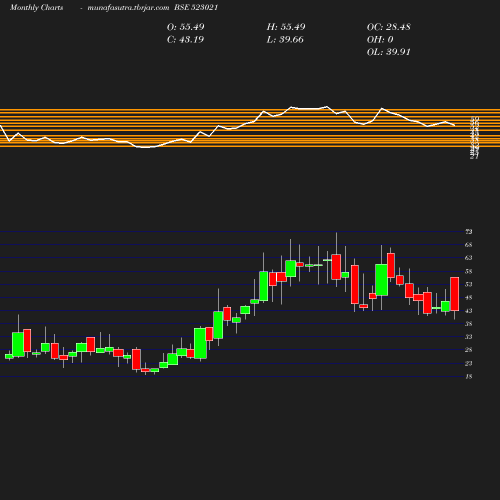Click the munafasutra.tbrjar.com site label

(128, 8)
